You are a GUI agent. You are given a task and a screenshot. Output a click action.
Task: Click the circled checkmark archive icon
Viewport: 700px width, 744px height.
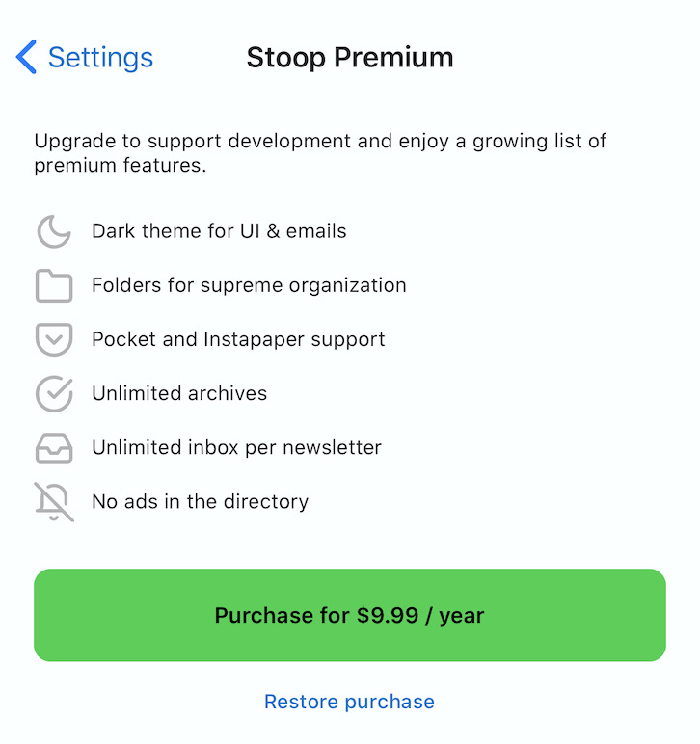tap(54, 394)
